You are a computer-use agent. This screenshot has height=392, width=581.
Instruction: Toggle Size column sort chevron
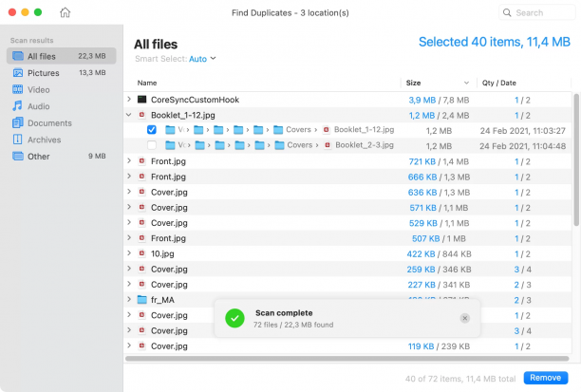pyautogui.click(x=466, y=83)
